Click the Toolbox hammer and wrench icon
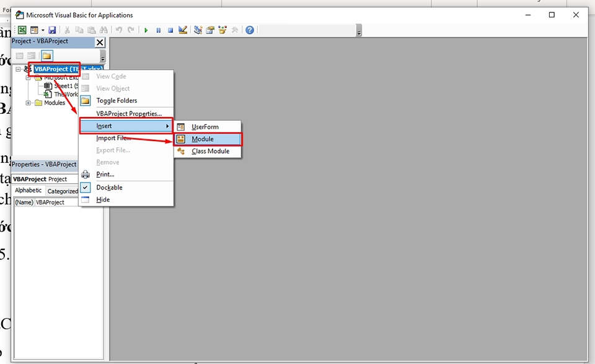 click(x=234, y=30)
